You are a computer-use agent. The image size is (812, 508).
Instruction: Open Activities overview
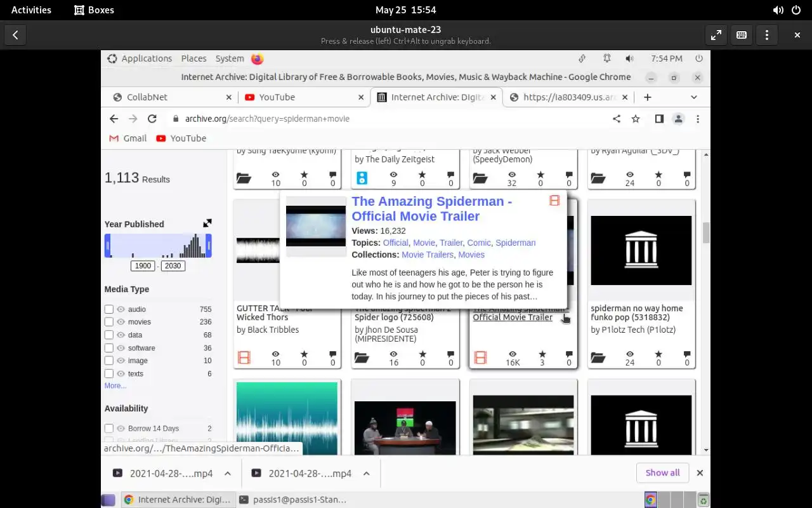tap(31, 10)
